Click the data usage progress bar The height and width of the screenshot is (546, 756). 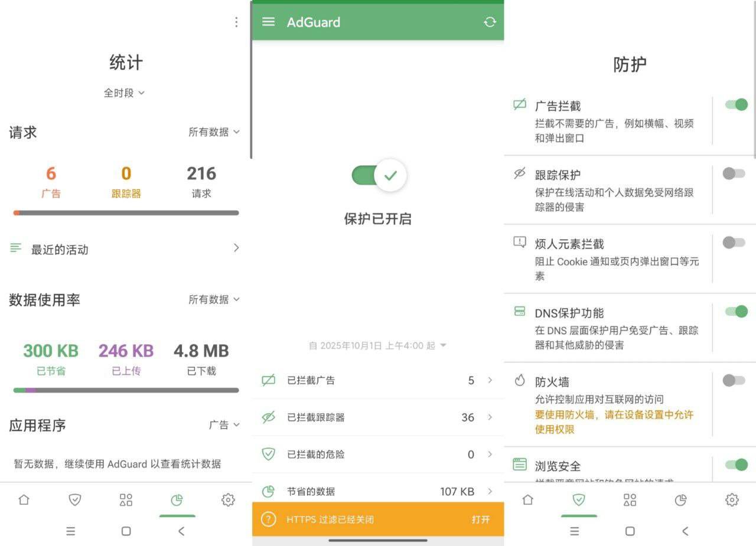126,390
